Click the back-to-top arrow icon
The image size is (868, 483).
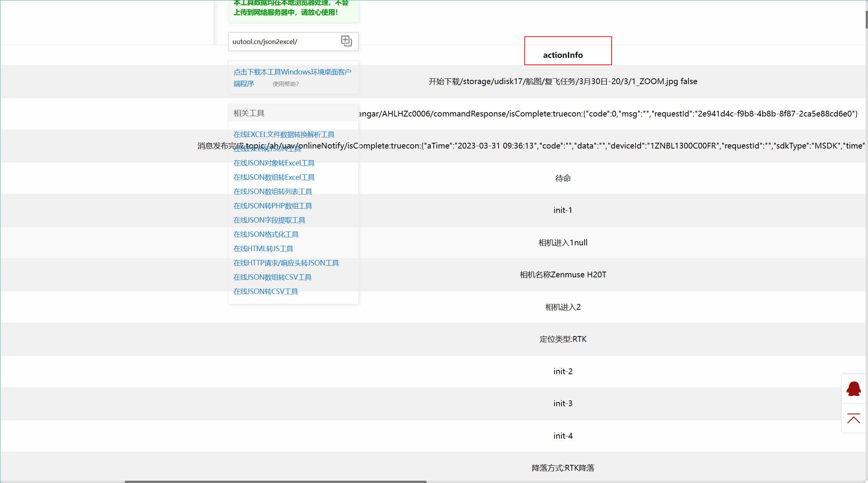coord(854,419)
